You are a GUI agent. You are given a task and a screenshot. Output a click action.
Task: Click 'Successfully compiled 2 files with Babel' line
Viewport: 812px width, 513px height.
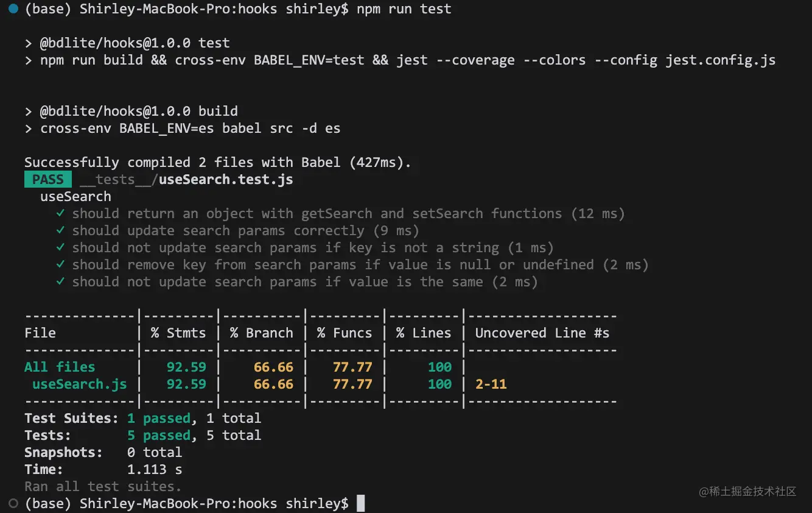(x=218, y=162)
